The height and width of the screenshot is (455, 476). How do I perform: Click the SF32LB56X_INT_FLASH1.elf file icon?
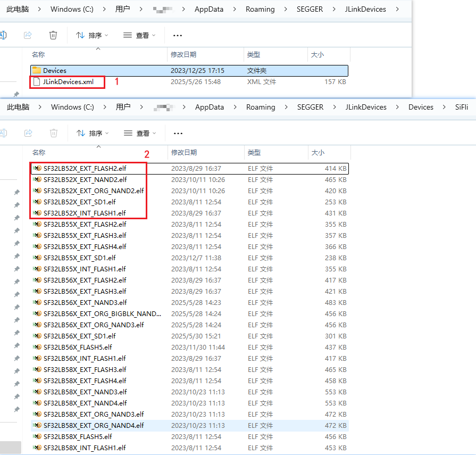click(x=37, y=358)
